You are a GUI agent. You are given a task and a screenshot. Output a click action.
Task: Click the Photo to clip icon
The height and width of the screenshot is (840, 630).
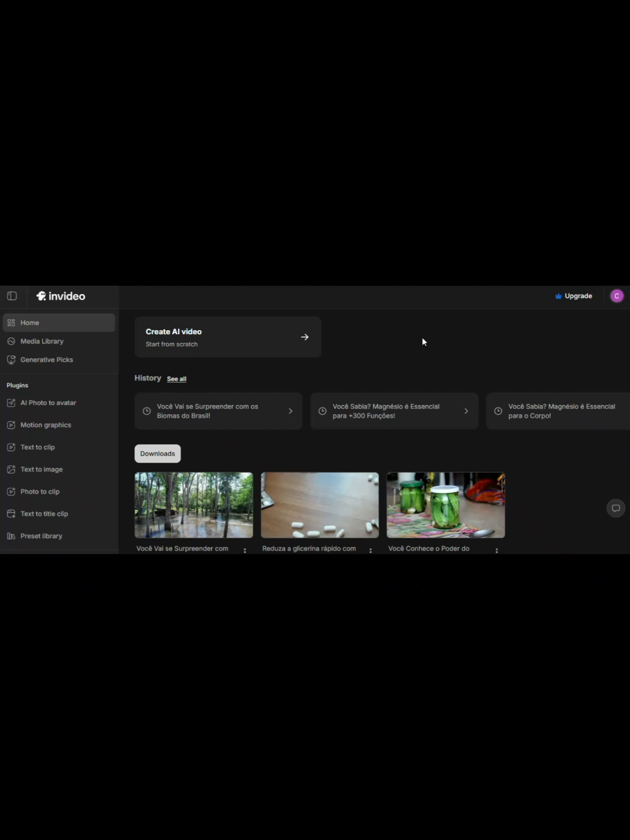[11, 492]
